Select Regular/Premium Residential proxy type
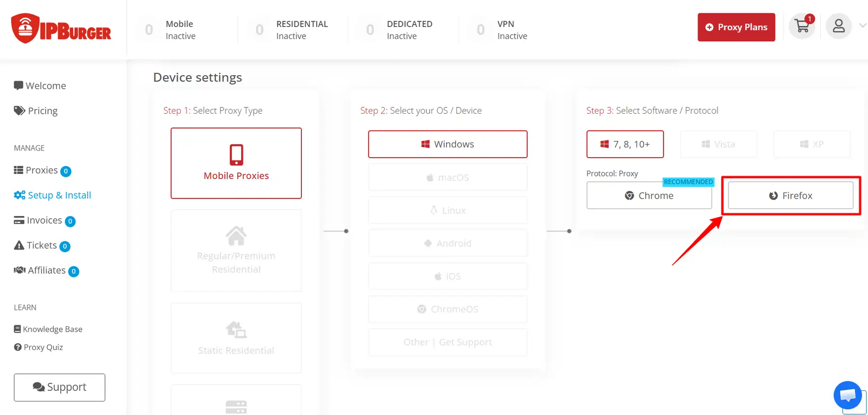Viewport: 868px width, 415px height. 236,251
